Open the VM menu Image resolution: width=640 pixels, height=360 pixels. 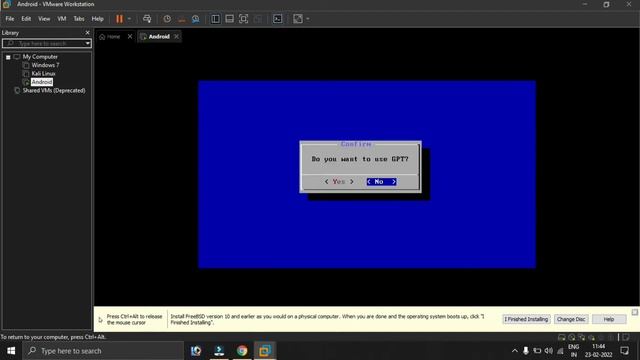click(x=62, y=19)
